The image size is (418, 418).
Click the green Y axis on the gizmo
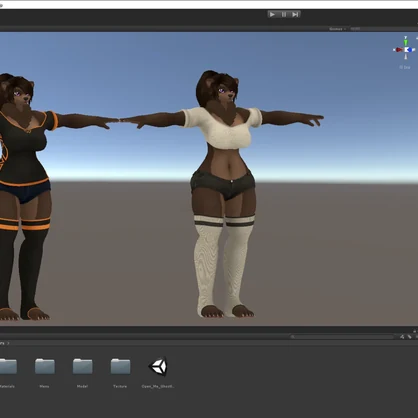coord(406,42)
